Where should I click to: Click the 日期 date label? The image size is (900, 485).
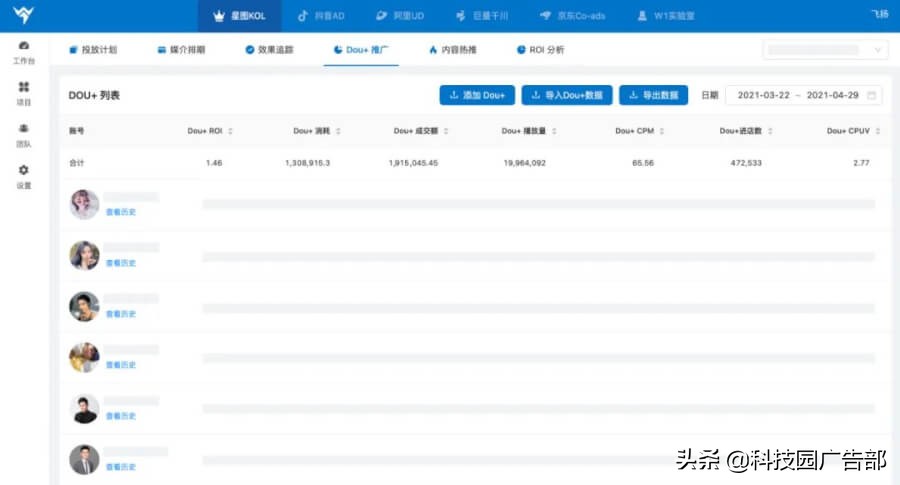coord(709,95)
